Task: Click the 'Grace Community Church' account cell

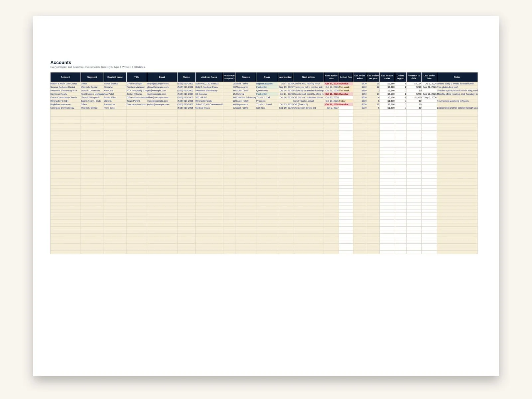Action: [66, 97]
